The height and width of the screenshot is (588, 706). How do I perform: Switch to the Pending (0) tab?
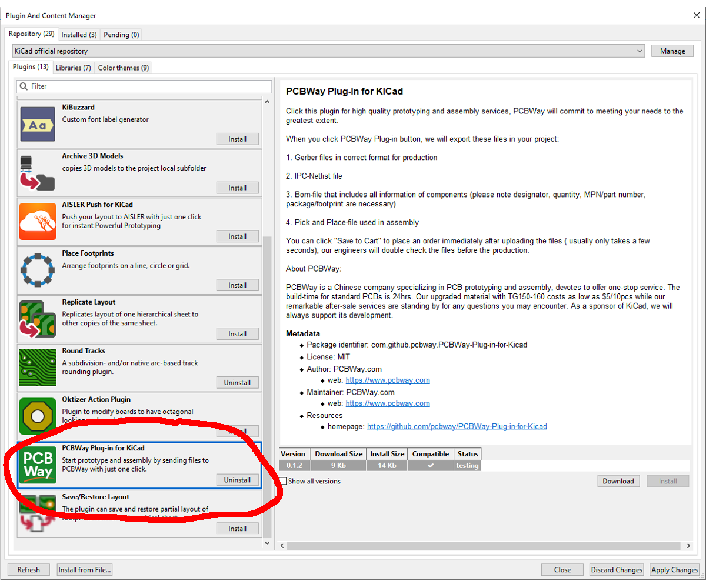[x=121, y=35]
